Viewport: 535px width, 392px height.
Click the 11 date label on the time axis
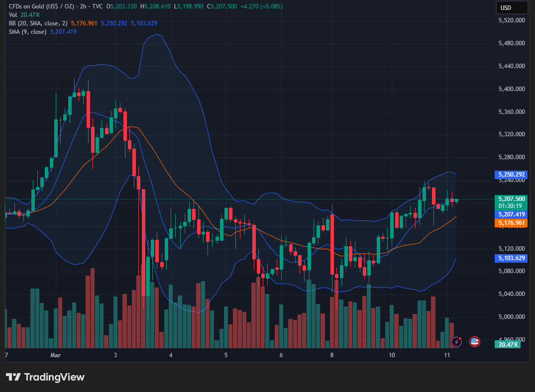coord(447,355)
